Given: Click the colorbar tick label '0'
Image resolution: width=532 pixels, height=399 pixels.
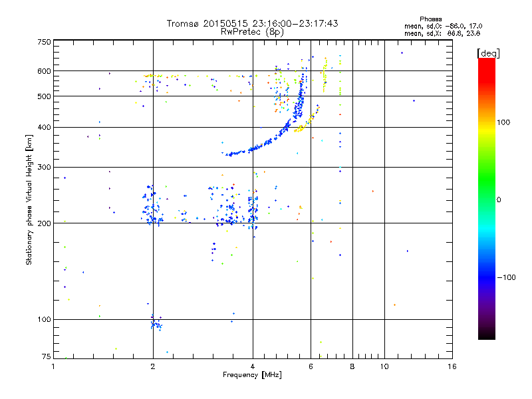Looking at the screenshot, I should (499, 200).
